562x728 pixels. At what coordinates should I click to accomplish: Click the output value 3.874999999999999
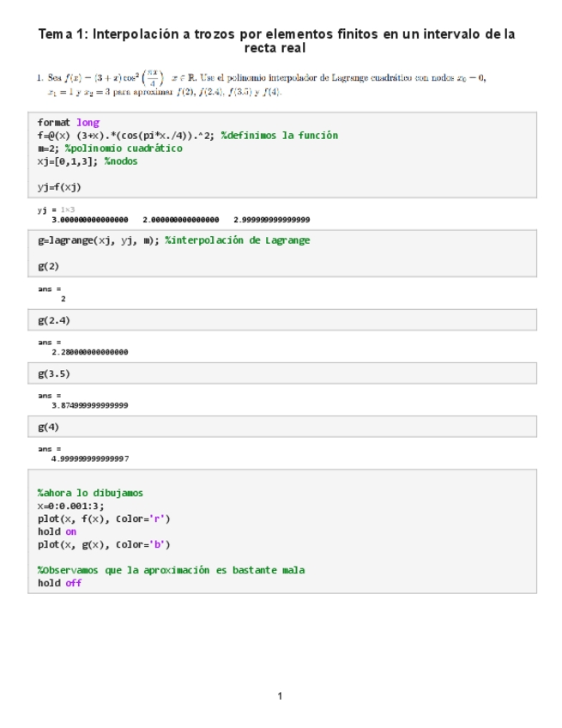click(90, 405)
